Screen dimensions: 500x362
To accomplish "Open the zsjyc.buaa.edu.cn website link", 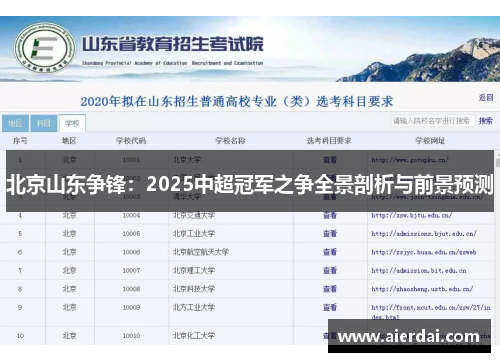I will tap(424, 252).
